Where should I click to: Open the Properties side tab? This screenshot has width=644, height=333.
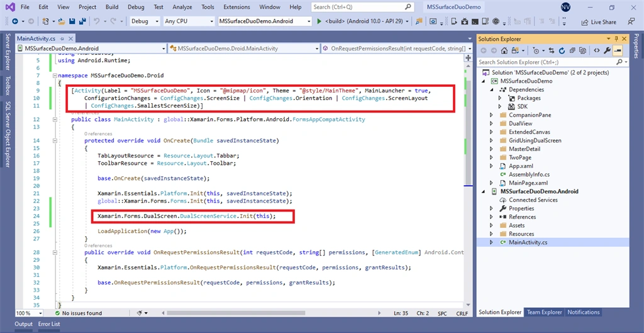tap(636, 47)
